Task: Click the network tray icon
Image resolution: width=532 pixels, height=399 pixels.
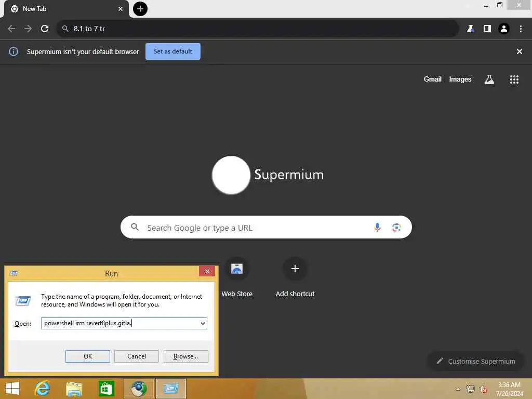Action: pyautogui.click(x=470, y=389)
